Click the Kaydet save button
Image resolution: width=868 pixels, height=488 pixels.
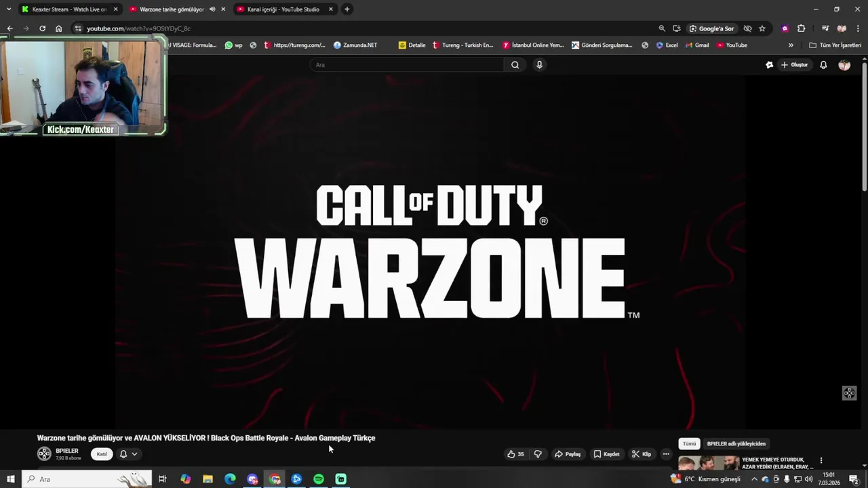point(606,454)
